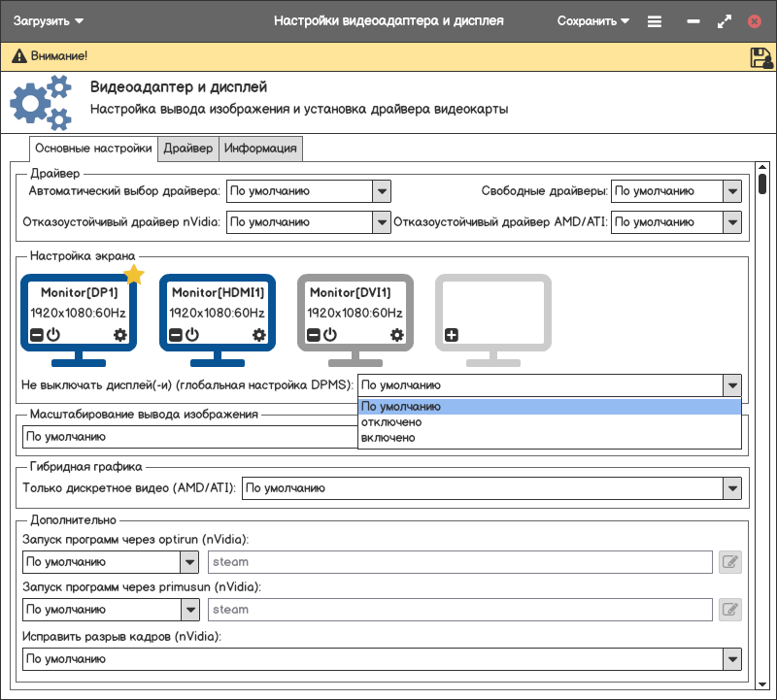Image resolution: width=777 pixels, height=700 pixels.
Task: Click the save floppy icon in warning bar
Action: 760,57
